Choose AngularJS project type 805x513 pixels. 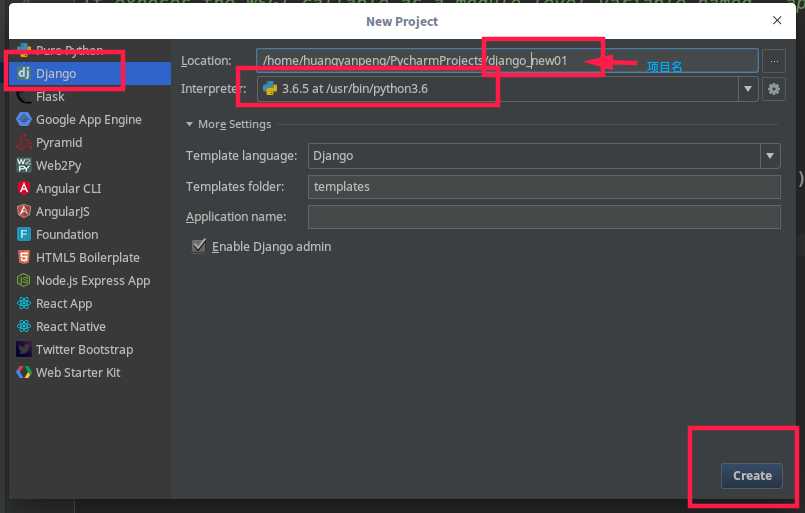90,212
